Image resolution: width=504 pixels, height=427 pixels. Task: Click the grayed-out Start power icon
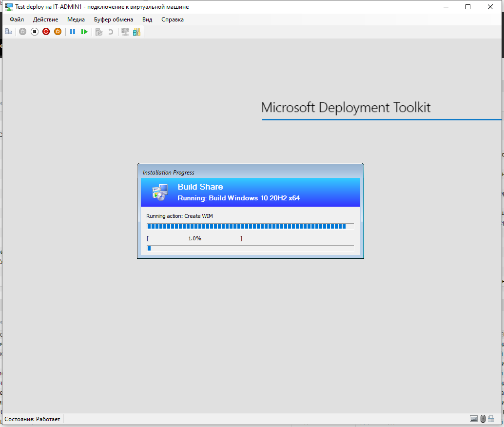point(22,32)
